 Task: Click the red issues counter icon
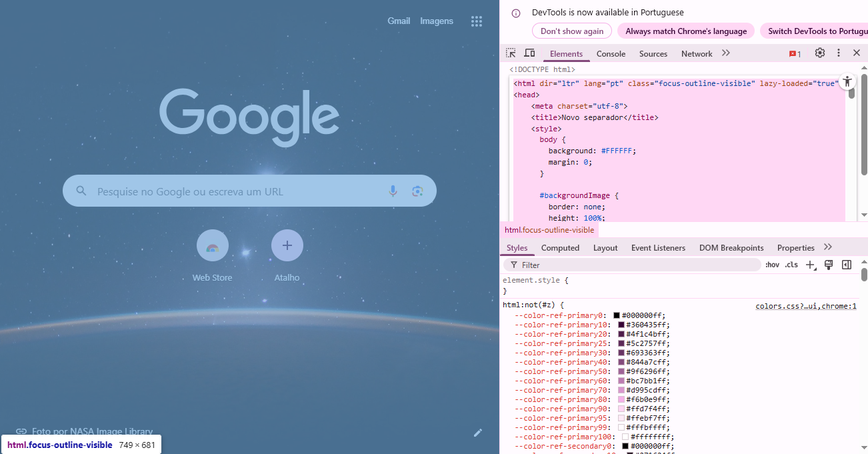click(x=795, y=54)
